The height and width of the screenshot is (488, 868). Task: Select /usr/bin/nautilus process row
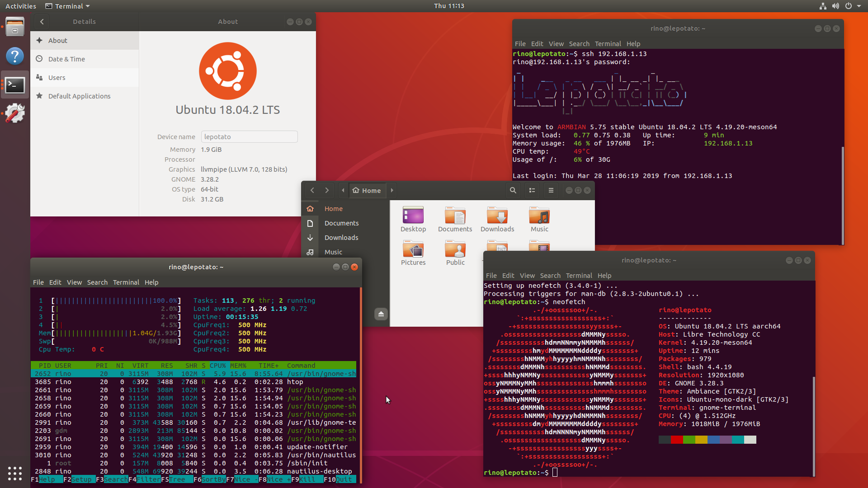193,455
